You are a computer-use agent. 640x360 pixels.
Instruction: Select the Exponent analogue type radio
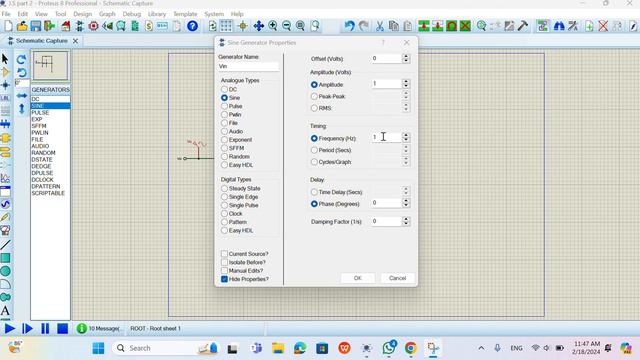(x=224, y=140)
